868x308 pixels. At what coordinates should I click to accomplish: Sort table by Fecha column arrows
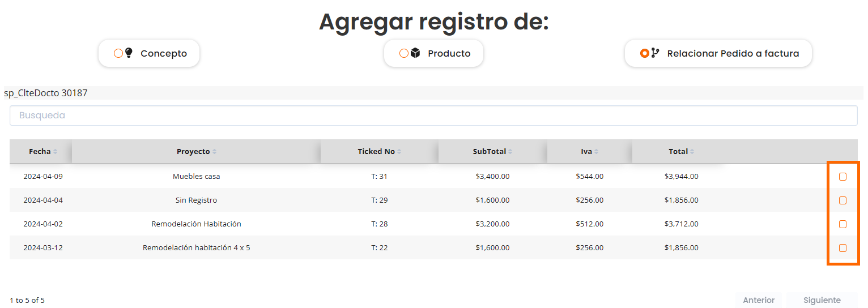point(55,152)
